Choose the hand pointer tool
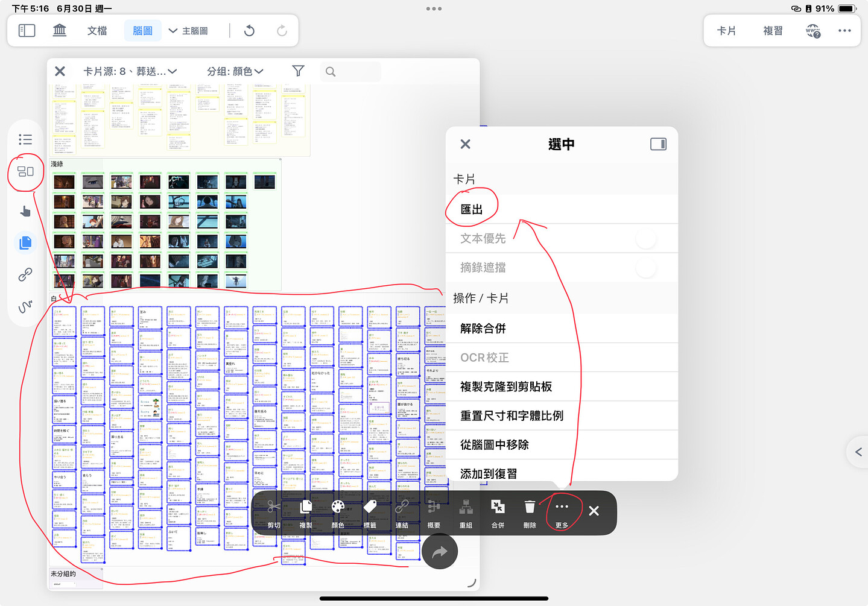The width and height of the screenshot is (868, 606). coord(25,210)
